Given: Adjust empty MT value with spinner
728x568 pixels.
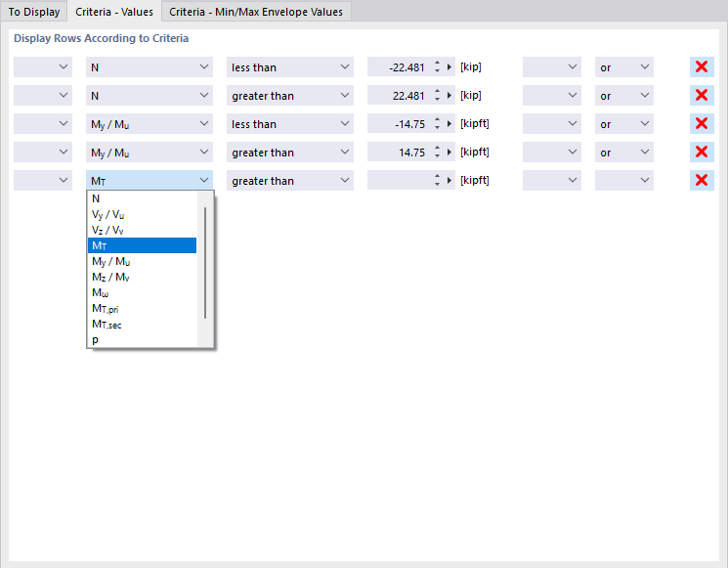Looking at the screenshot, I should pyautogui.click(x=438, y=180).
